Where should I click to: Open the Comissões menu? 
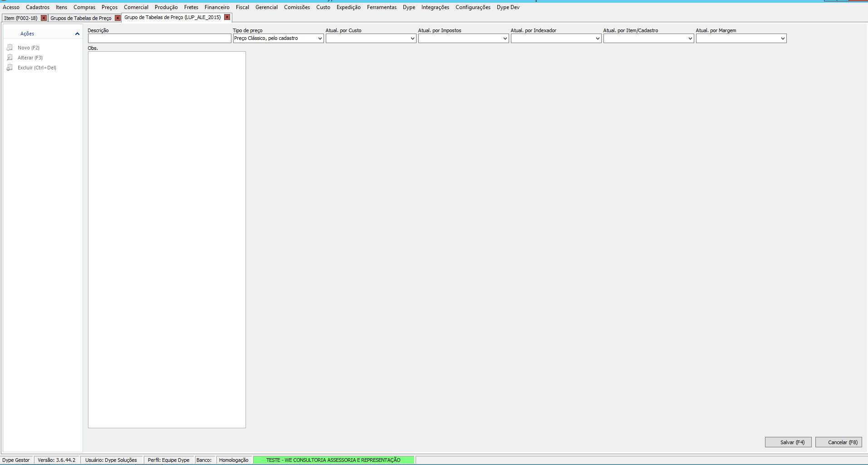coord(297,7)
